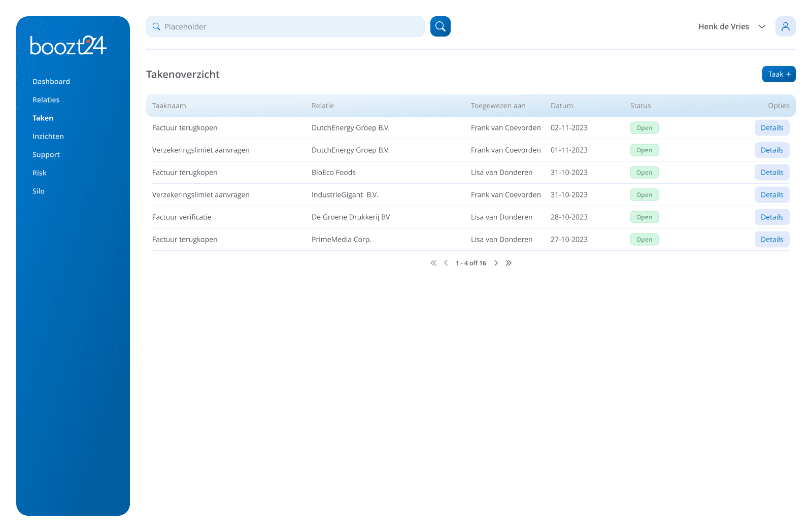Open the Support section

tap(46, 155)
